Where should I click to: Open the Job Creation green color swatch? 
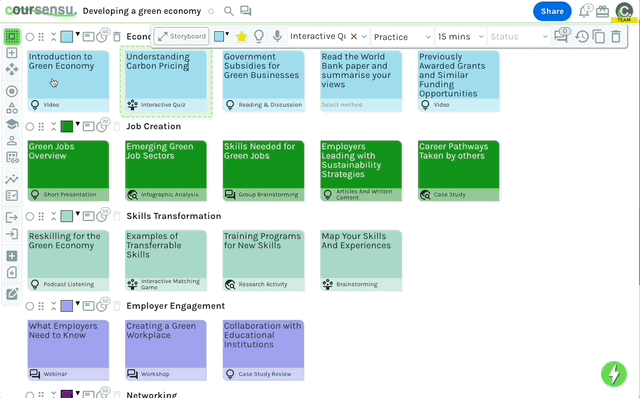pos(67,127)
